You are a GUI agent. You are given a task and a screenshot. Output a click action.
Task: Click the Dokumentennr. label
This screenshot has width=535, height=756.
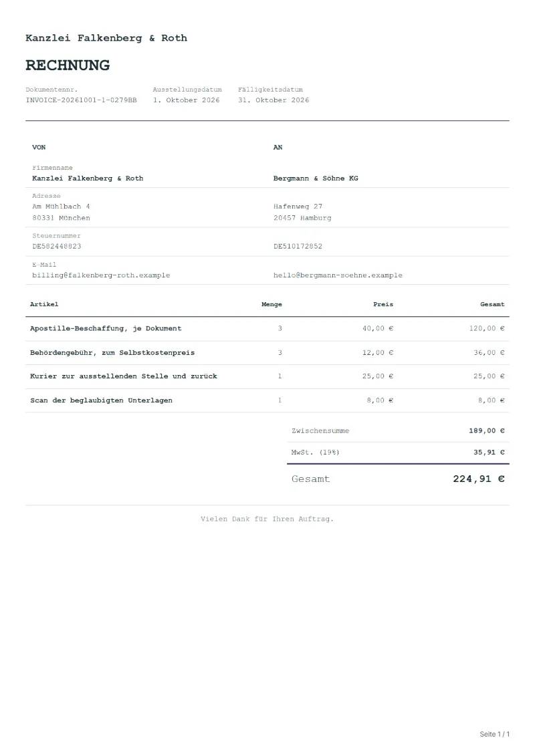point(51,90)
